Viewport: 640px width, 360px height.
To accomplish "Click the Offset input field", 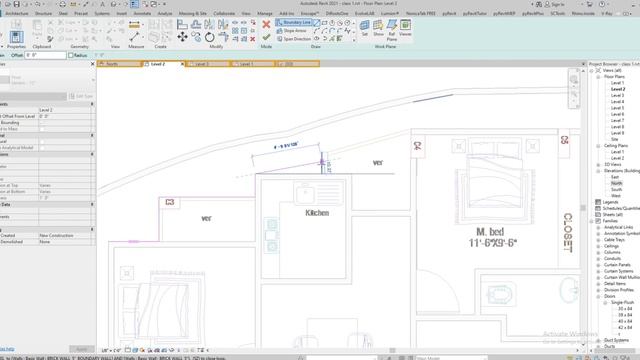I will pyautogui.click(x=45, y=55).
